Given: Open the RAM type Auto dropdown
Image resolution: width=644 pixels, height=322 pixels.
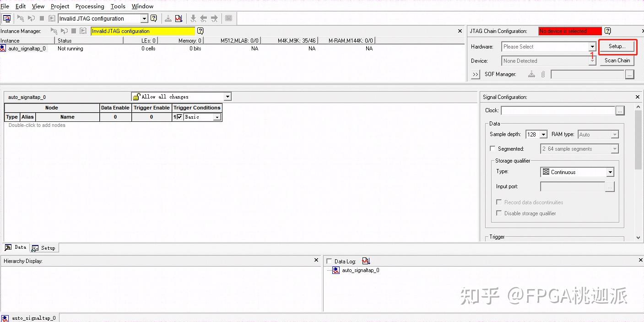Looking at the screenshot, I should click(615, 135).
